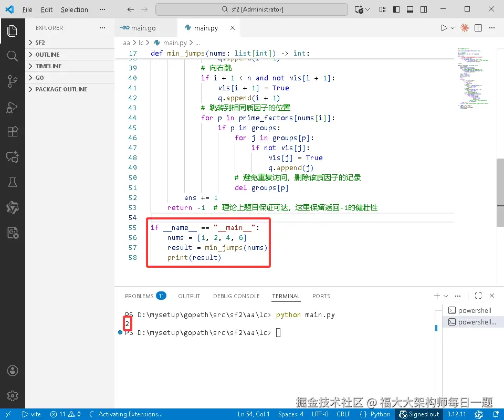Select the TERMINAL panel tab

coord(286,296)
